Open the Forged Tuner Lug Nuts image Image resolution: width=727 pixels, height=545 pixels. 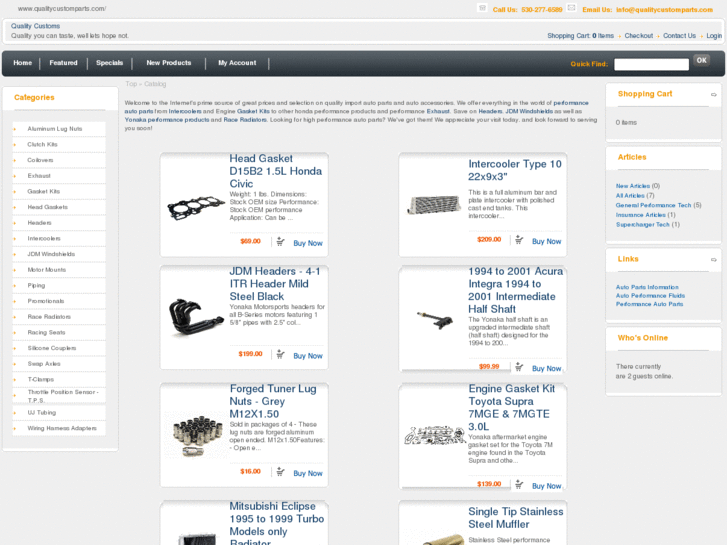pyautogui.click(x=196, y=435)
